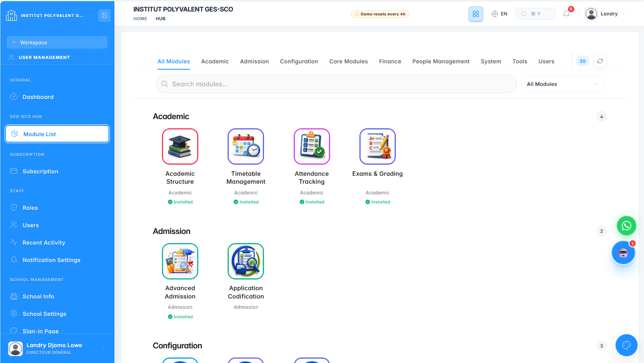Switch to the Admission tab
Image resolution: width=644 pixels, height=363 pixels.
click(x=255, y=61)
